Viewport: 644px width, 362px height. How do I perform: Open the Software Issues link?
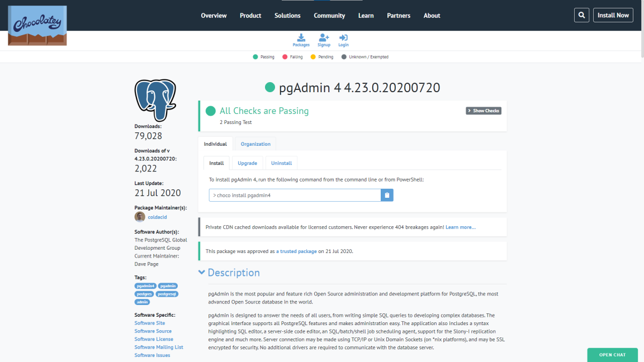click(x=152, y=355)
